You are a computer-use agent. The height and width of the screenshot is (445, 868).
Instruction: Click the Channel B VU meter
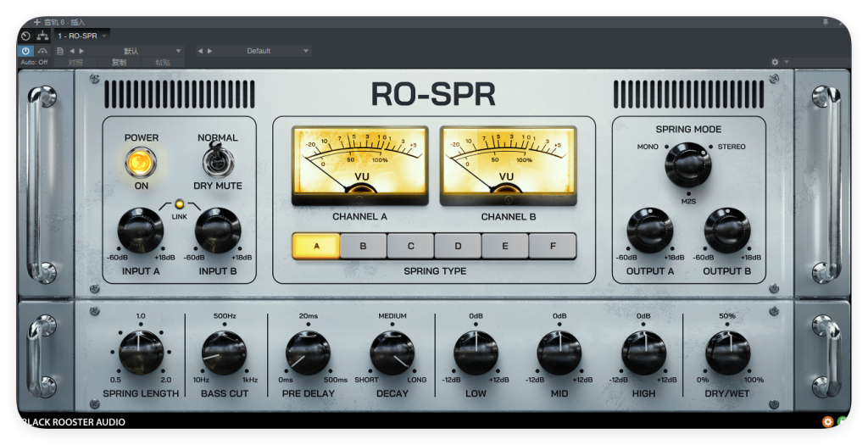click(x=509, y=165)
